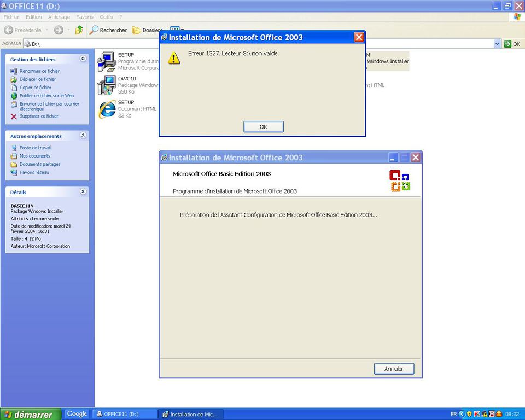
Task: Open the address bar dropdown arrow
Action: pos(497,44)
